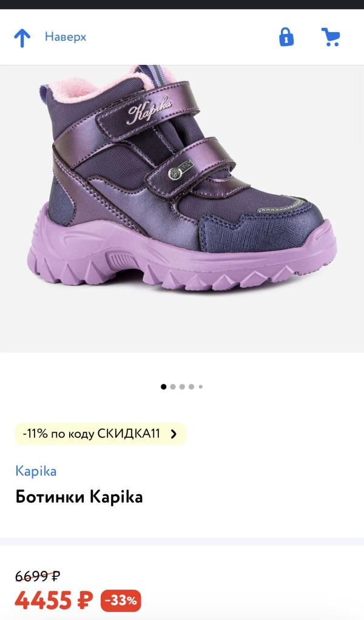Open the purple Kapika boot photo

182,178
